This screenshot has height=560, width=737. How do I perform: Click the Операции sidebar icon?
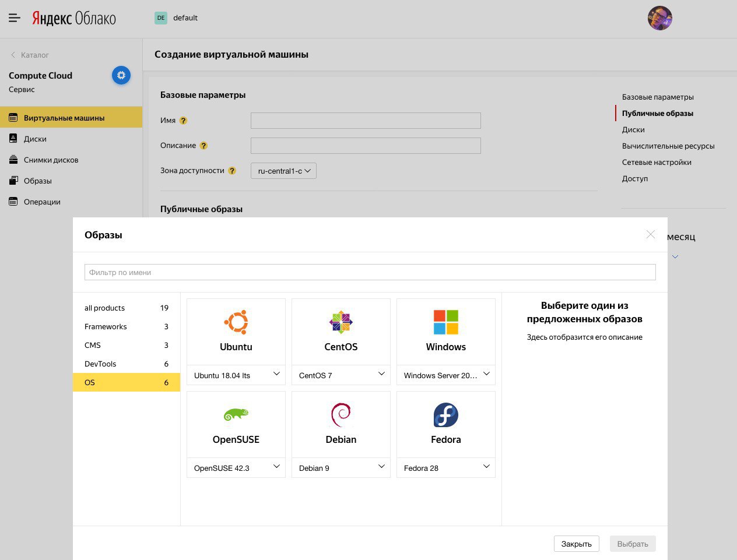(x=13, y=202)
